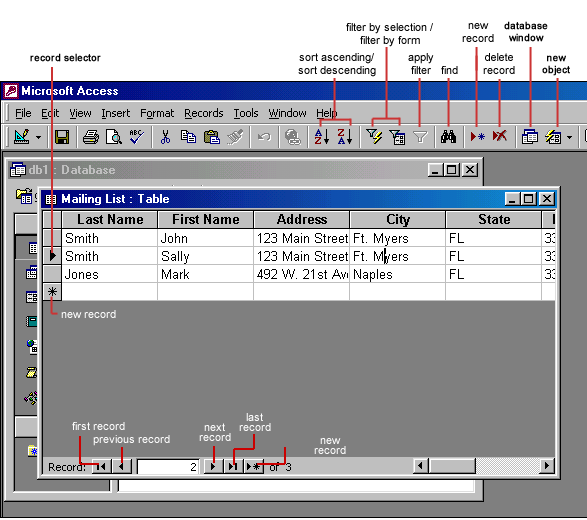This screenshot has width=587, height=520.
Task: Click the Sort Descending Z-A icon
Action: pyautogui.click(x=345, y=137)
